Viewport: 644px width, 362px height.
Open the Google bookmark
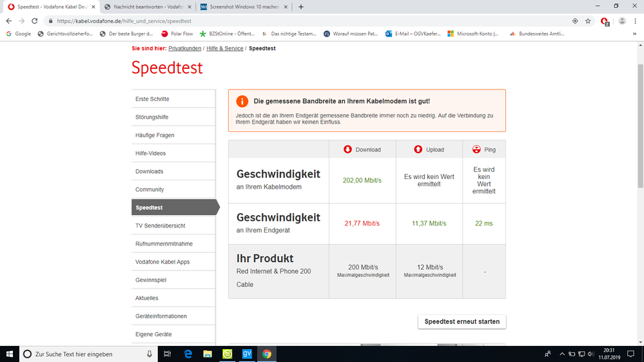[19, 33]
